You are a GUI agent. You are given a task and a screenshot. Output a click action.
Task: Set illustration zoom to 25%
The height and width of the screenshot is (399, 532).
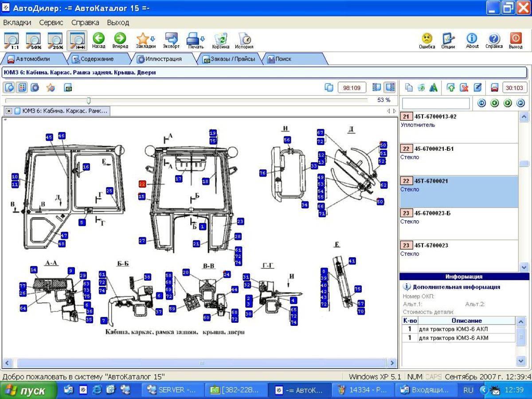pos(55,40)
